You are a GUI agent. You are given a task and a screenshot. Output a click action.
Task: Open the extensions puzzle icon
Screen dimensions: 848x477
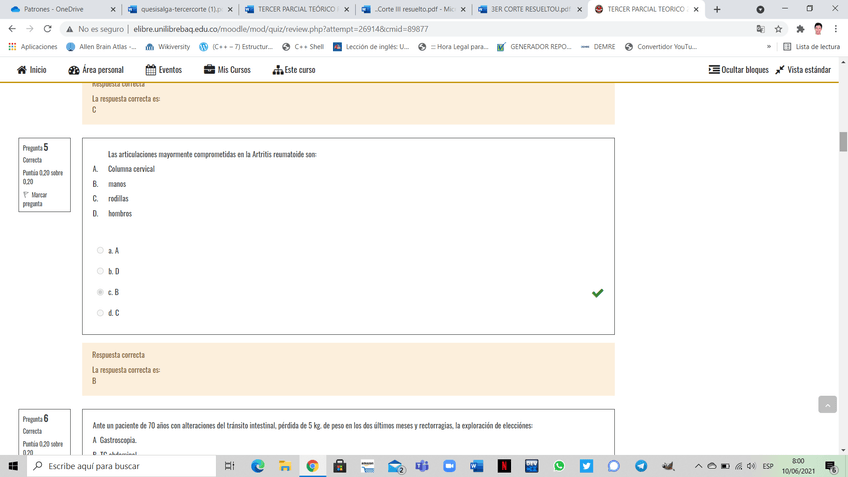[800, 29]
